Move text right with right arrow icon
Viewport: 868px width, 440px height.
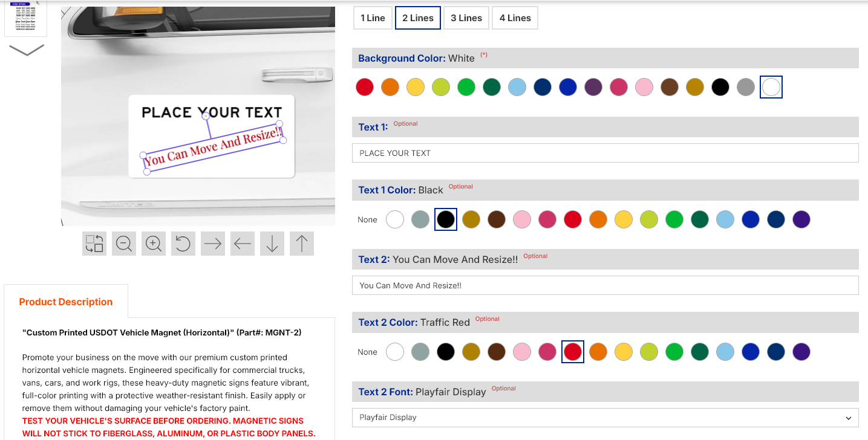tap(213, 244)
